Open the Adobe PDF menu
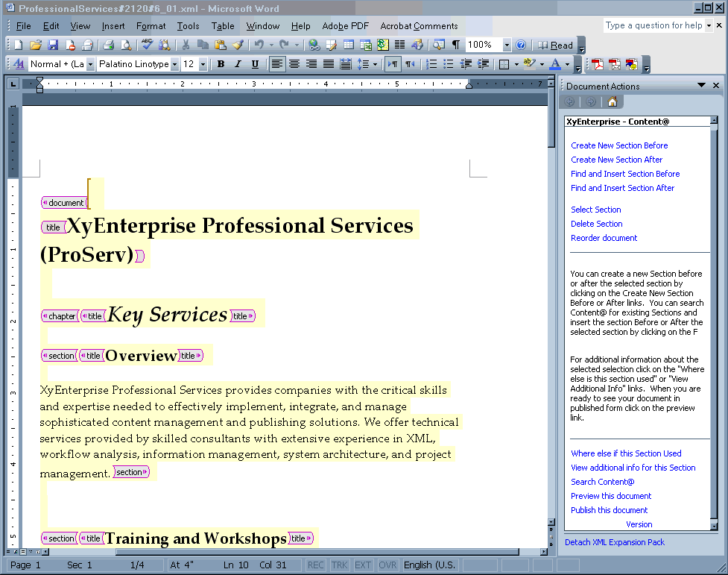Image resolution: width=728 pixels, height=575 pixels. tap(346, 26)
